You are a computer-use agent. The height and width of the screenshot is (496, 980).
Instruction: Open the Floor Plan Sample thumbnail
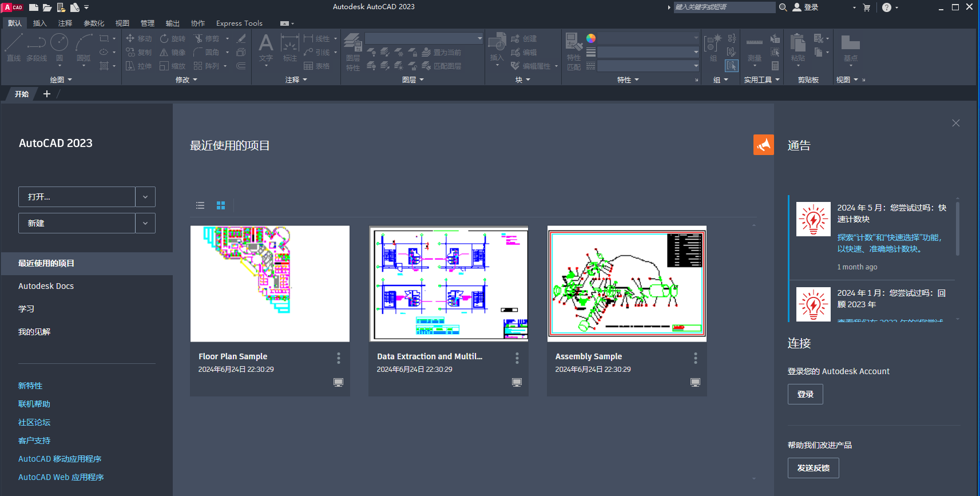click(x=270, y=284)
